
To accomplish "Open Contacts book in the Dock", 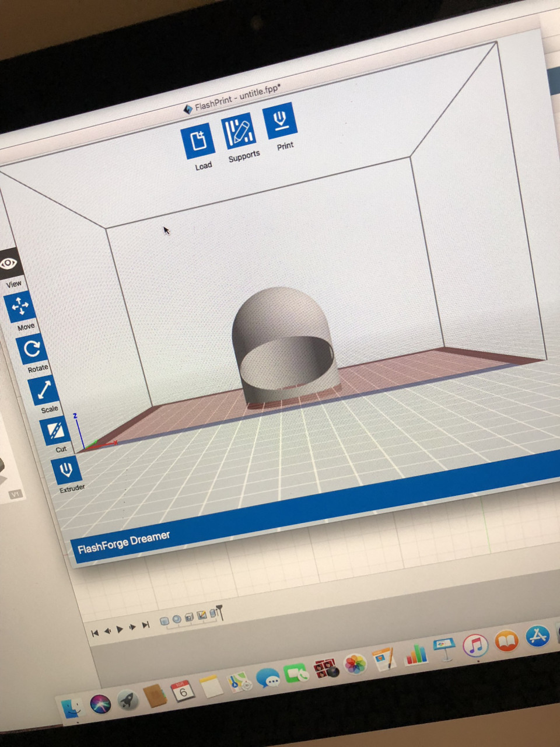I will [155, 696].
